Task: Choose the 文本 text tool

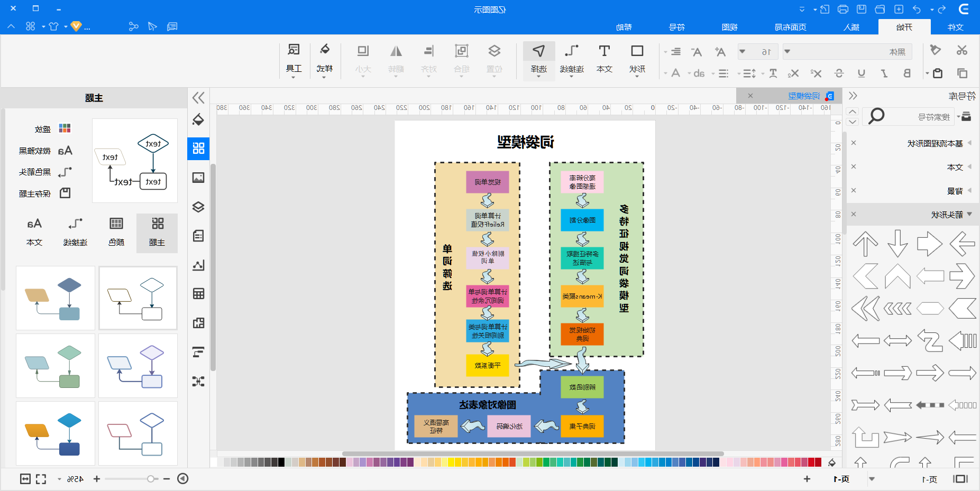Action: 605,60
